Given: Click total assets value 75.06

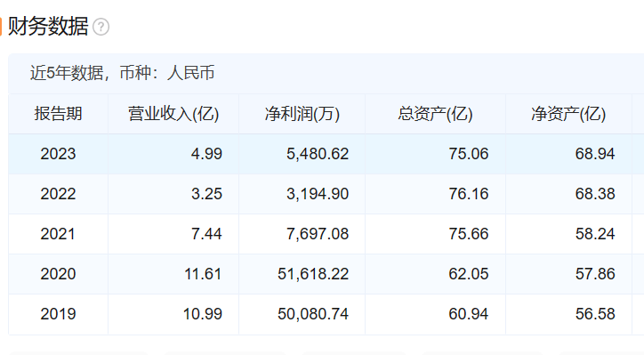Looking at the screenshot, I should coord(469,154).
